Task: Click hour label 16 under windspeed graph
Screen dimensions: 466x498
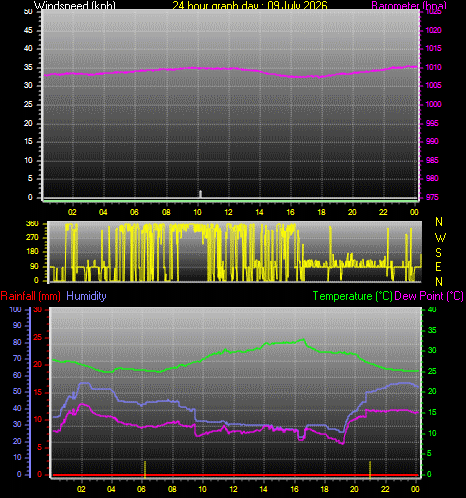Action: [290, 212]
